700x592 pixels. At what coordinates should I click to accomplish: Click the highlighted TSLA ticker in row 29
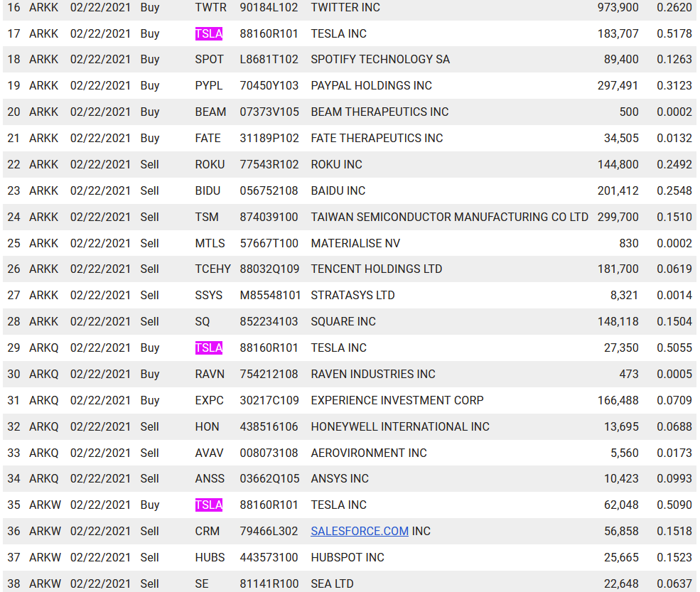click(208, 348)
